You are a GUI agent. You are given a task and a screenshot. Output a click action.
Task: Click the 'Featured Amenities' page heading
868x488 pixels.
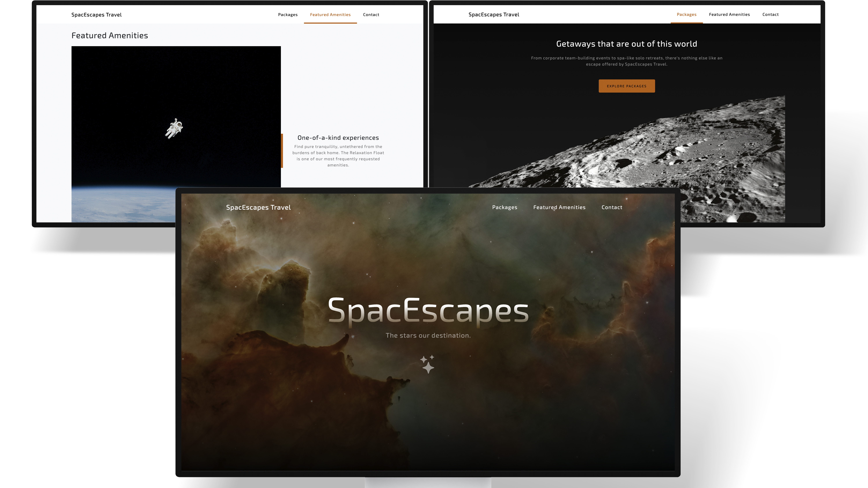pyautogui.click(x=110, y=35)
